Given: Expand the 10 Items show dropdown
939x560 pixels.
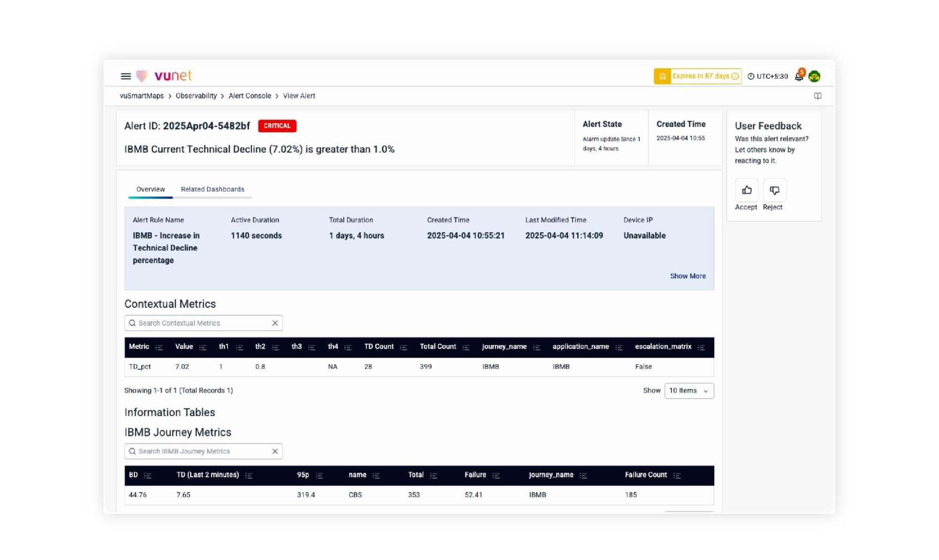Looking at the screenshot, I should tap(689, 391).
